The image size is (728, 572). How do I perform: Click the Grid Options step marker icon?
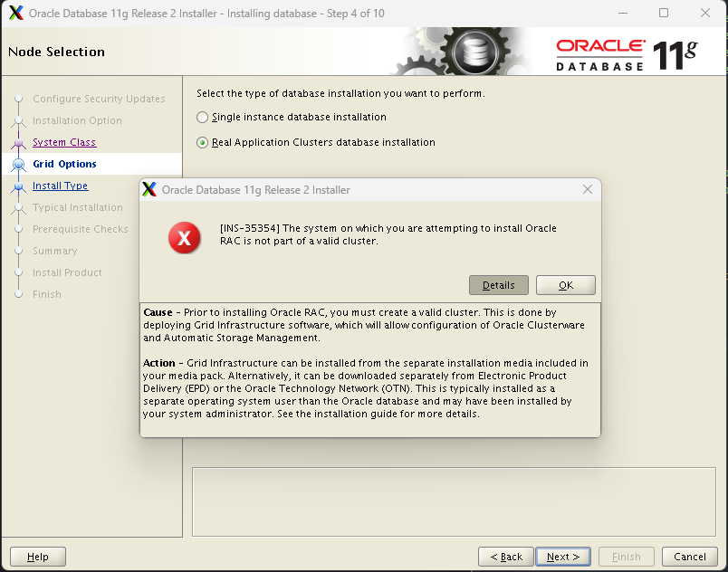point(19,164)
